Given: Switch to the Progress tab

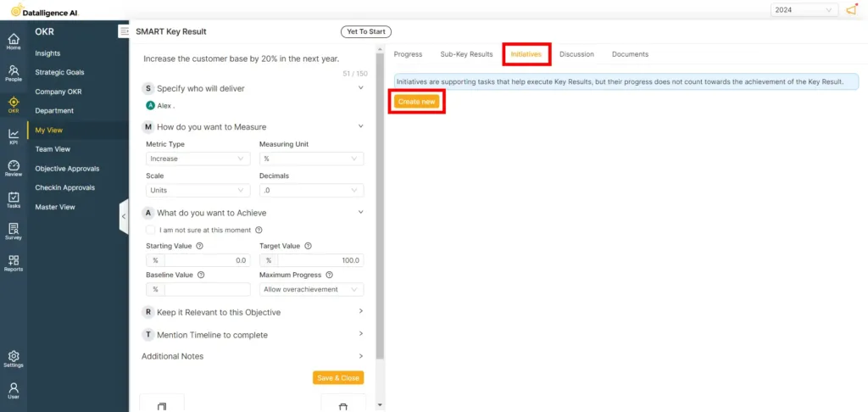Looking at the screenshot, I should point(408,54).
